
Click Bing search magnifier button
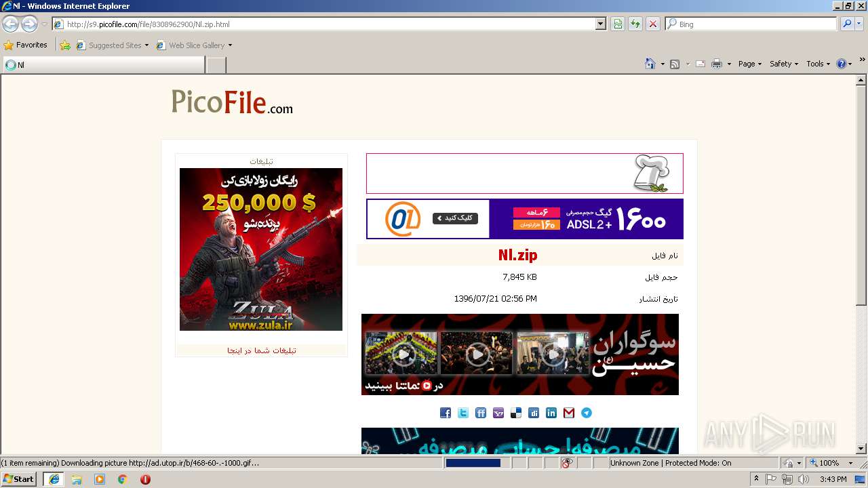point(846,24)
